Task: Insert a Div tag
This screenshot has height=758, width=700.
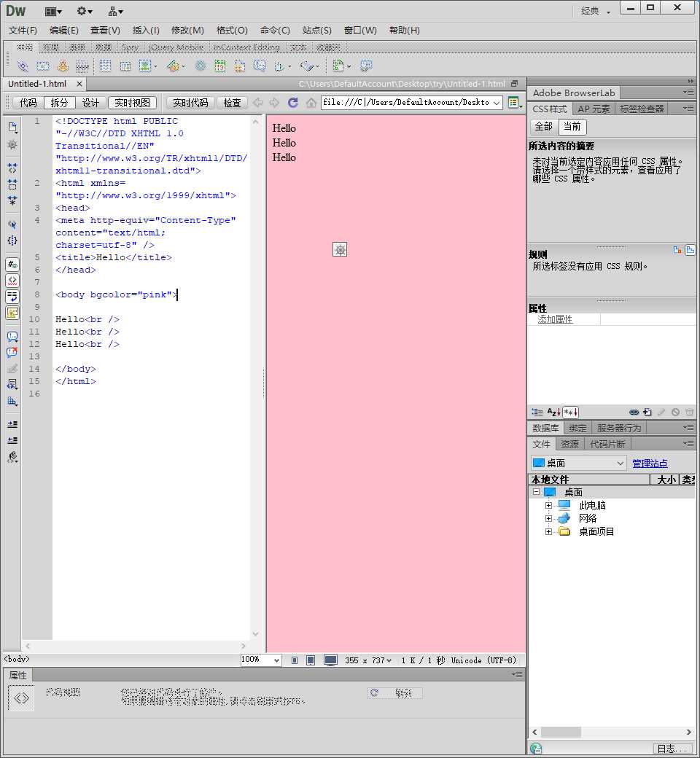Action: tap(125, 66)
